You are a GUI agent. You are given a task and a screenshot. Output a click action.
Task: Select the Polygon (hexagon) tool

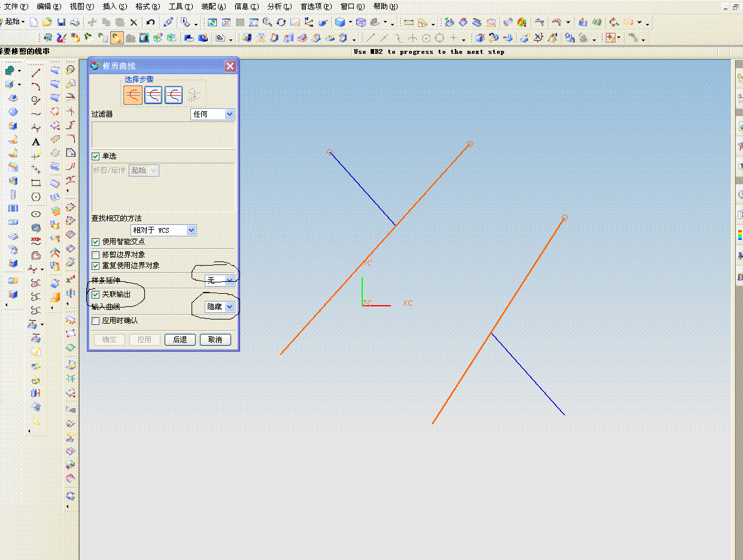pos(36,196)
